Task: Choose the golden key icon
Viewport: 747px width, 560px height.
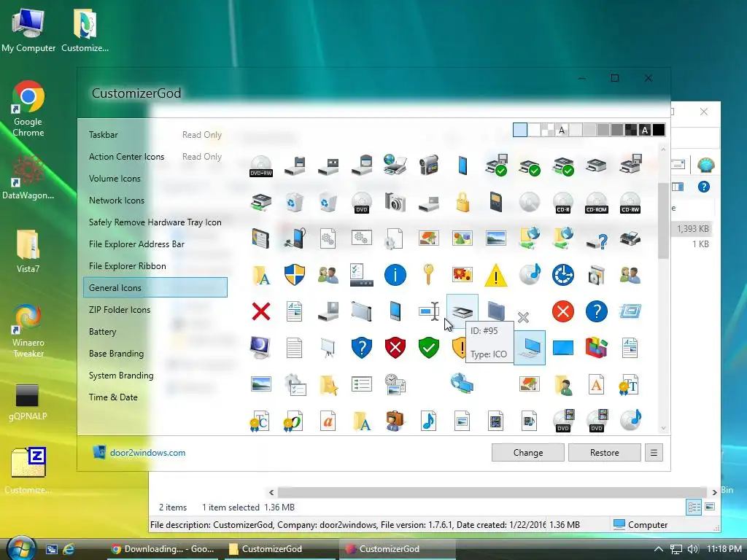Action: pyautogui.click(x=428, y=275)
